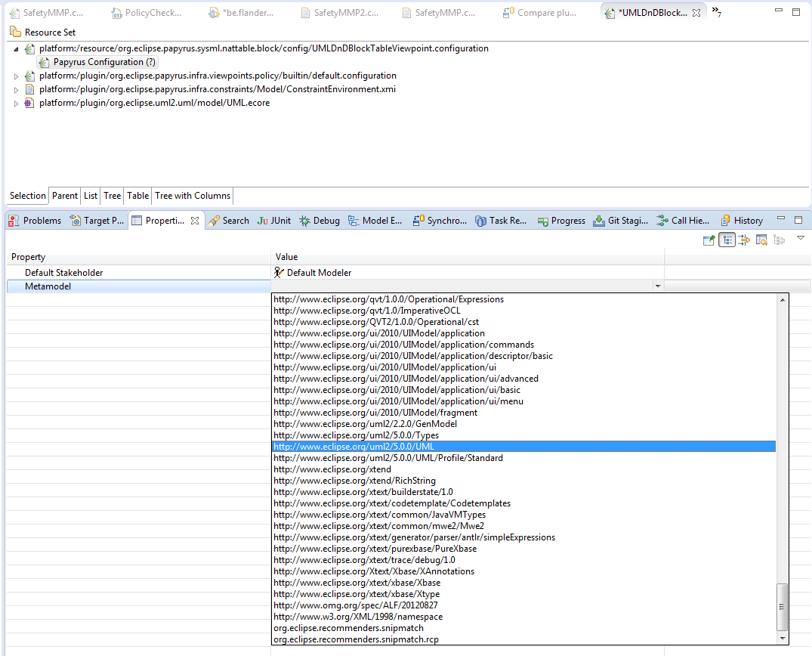Open the Model E... view tab
This screenshot has width=812, height=656.
click(375, 221)
